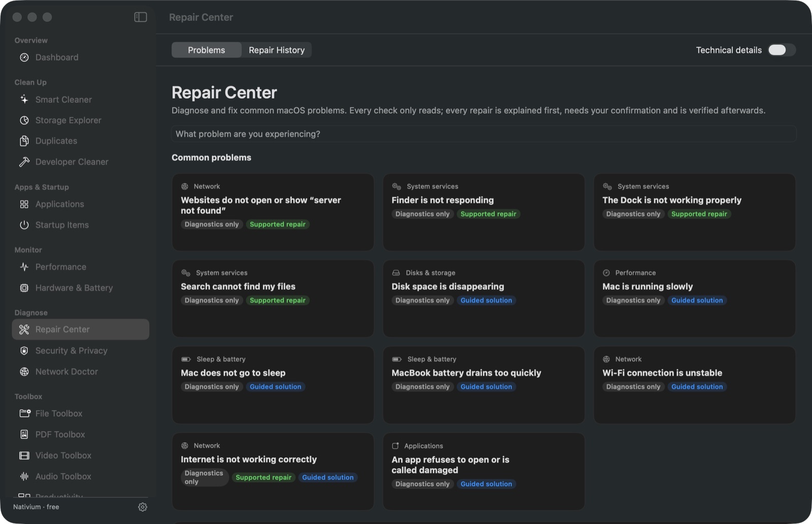Click the File Toolbox folder icon
Viewport: 812px width, 524px height.
[24, 413]
